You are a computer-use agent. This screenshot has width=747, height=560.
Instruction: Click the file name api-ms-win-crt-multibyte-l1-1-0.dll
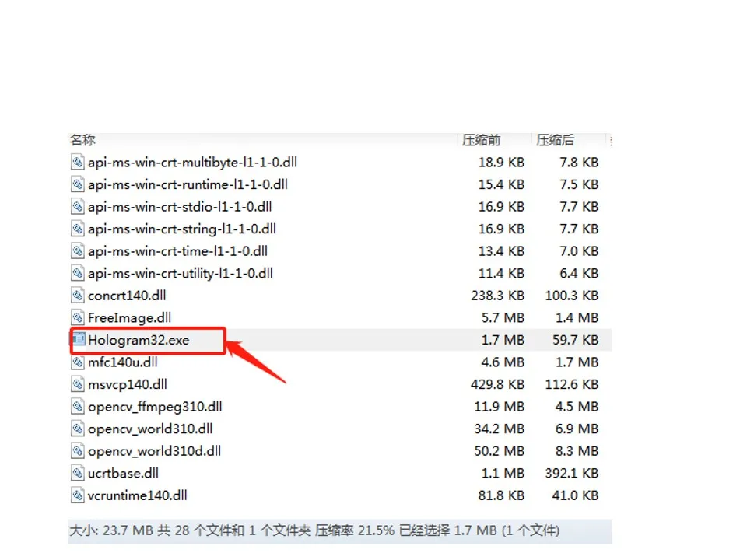[193, 163]
